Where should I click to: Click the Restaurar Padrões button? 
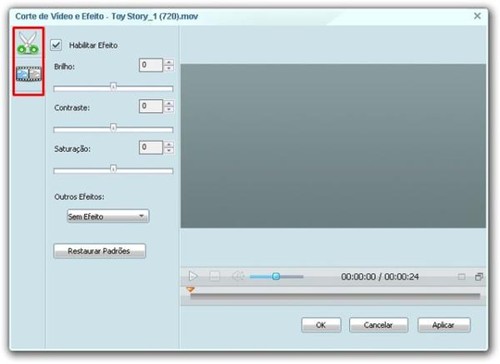99,251
